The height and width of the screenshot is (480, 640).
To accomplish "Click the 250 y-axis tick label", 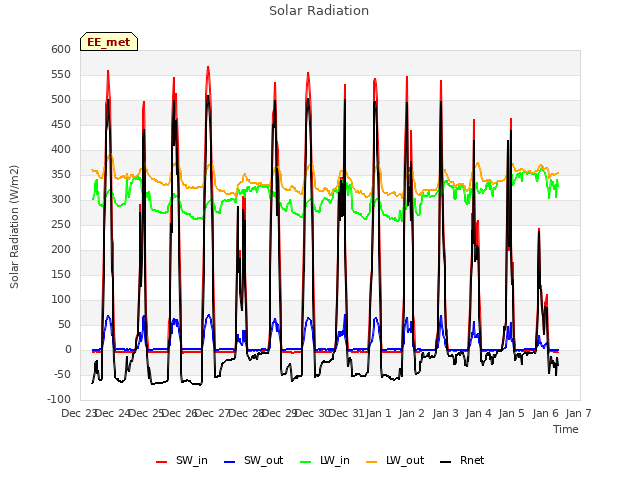I will point(61,224).
